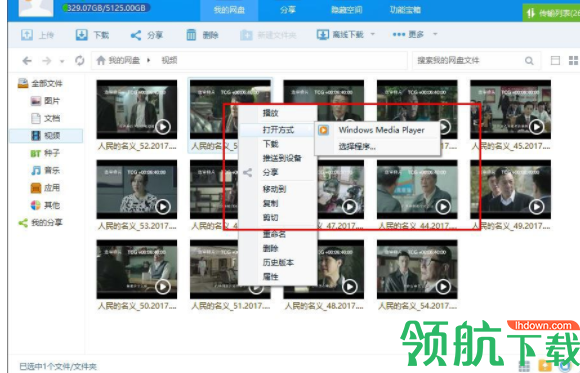Click the Upload (上传) toolbar icon
The image size is (580, 373).
coord(27,35)
